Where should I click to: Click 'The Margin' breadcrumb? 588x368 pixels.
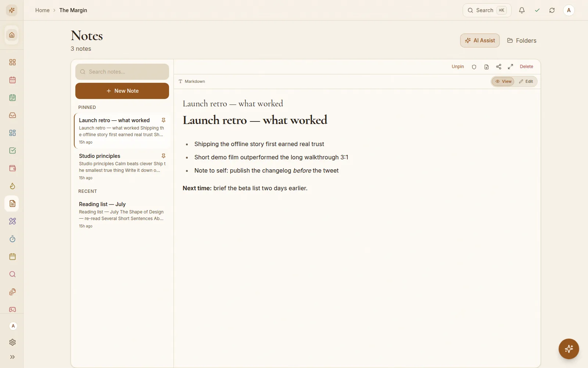pyautogui.click(x=73, y=10)
